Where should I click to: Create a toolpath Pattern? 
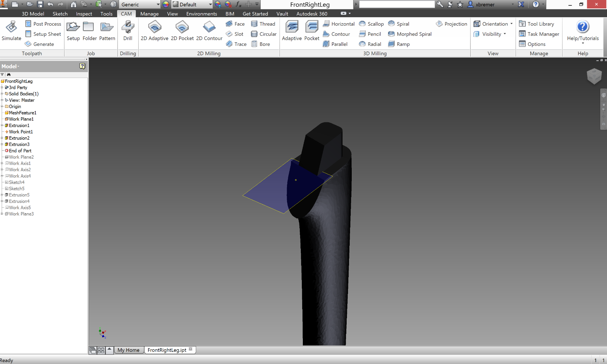tap(107, 30)
